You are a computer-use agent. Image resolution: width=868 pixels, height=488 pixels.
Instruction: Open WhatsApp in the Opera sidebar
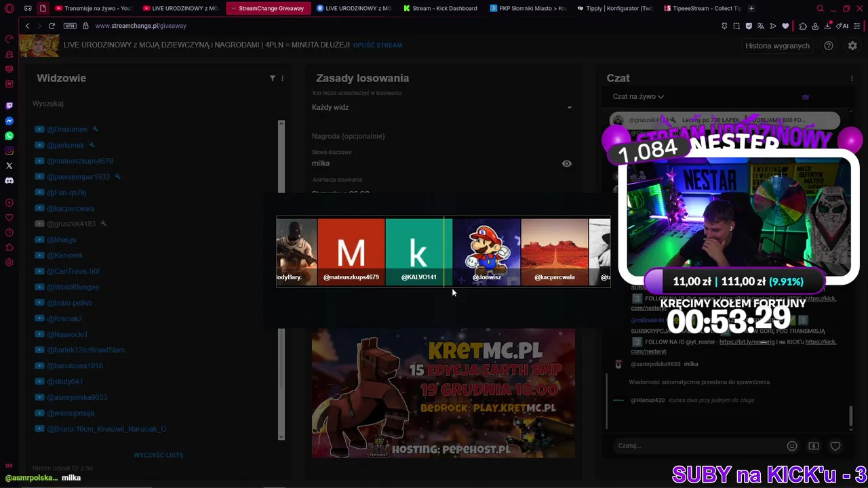(x=9, y=136)
